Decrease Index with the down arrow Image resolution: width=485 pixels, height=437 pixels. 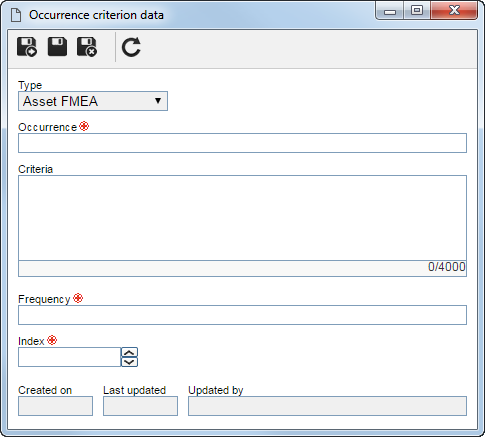[129, 362]
